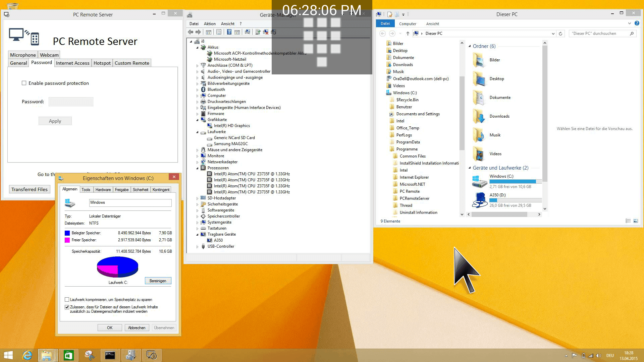Image resolution: width=644 pixels, height=362 pixels.
Task: Click the Up arrow in Dieser PC address bar
Action: 408,34
